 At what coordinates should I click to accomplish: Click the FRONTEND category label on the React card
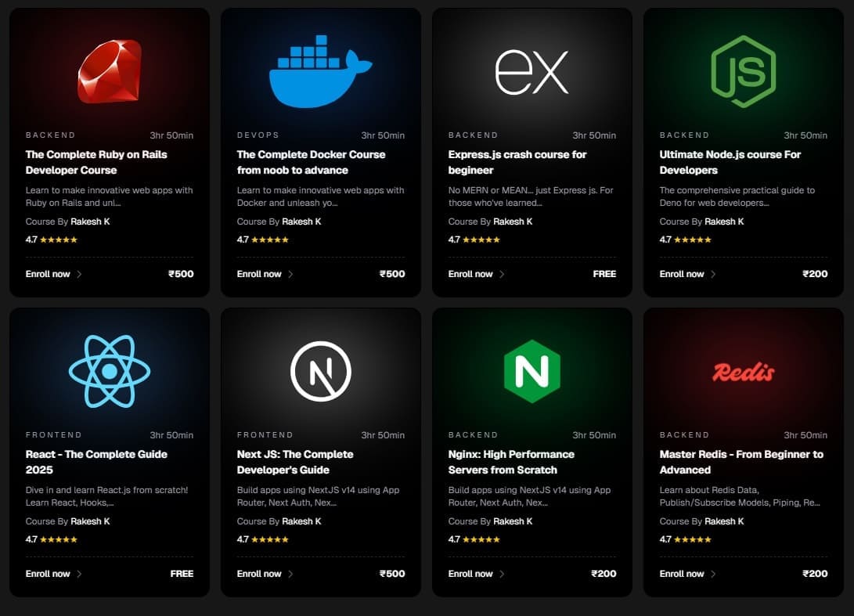(53, 435)
